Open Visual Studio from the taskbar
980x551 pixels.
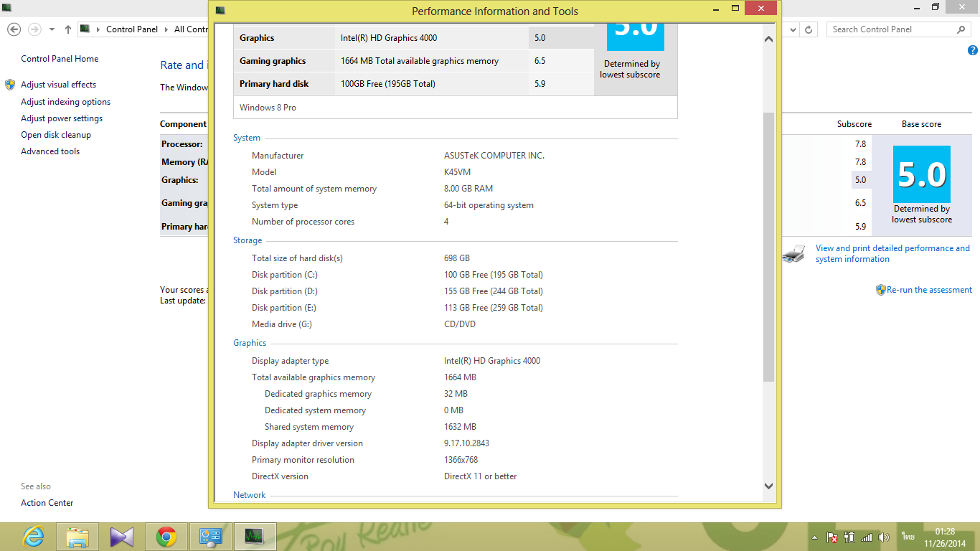click(x=122, y=537)
